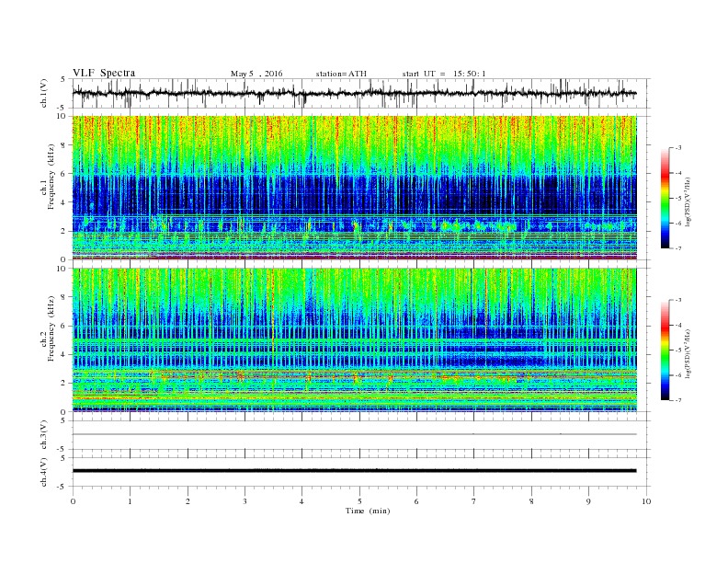This screenshot has height=563, width=728.
Task: Click the "10" kHz tick of ch.1 spectrogram
Action: click(x=63, y=116)
